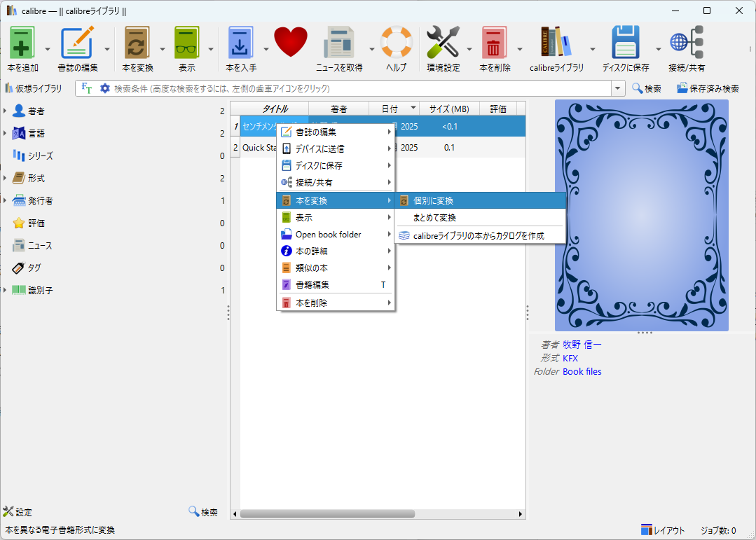Screen dimensions: 756x540
Task: Open 書誌の編集 metadata editor icon
Action: [x=77, y=43]
